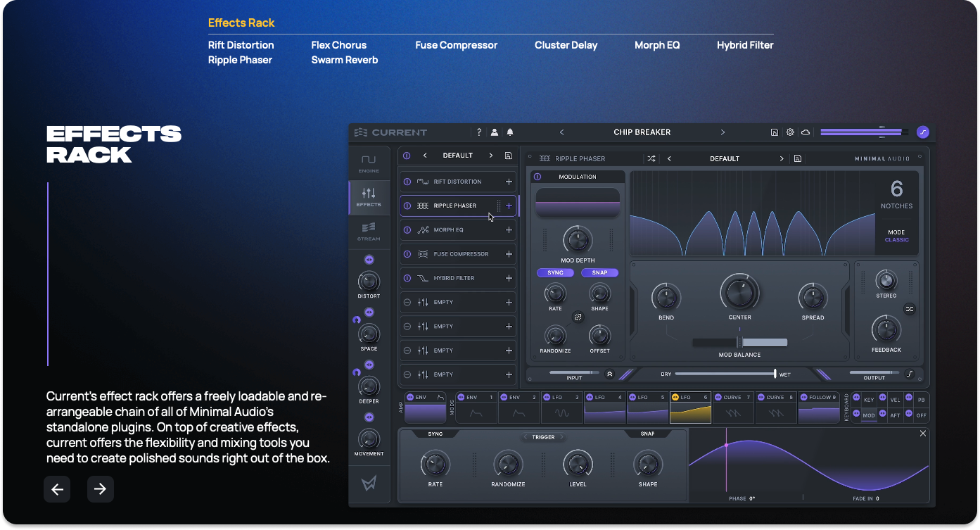Toggle the purple SYNC button in Modulation
980x530 pixels.
click(555, 272)
